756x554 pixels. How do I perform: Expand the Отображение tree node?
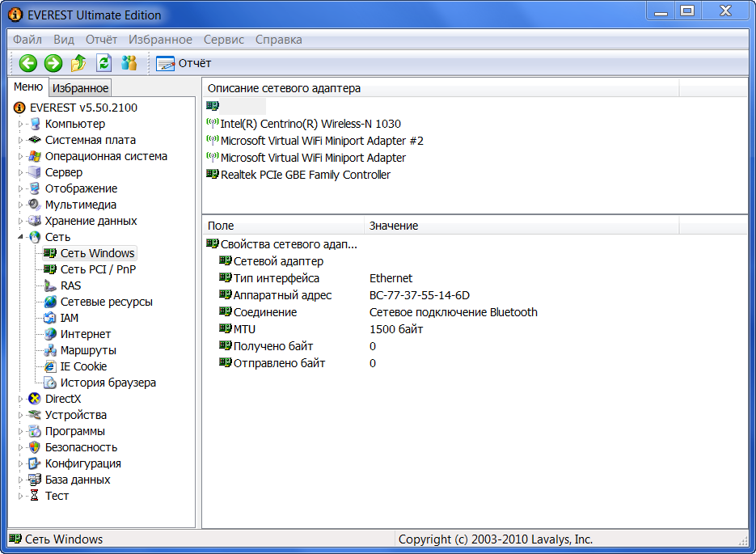coord(20,188)
